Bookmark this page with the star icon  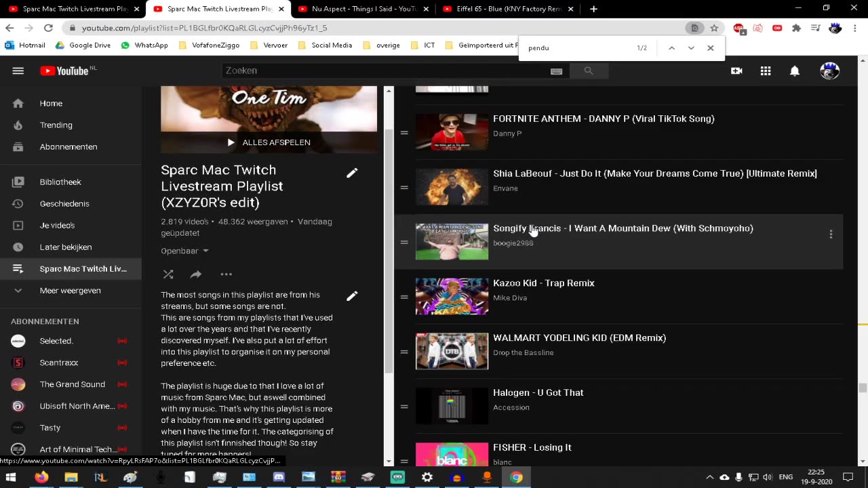(714, 28)
